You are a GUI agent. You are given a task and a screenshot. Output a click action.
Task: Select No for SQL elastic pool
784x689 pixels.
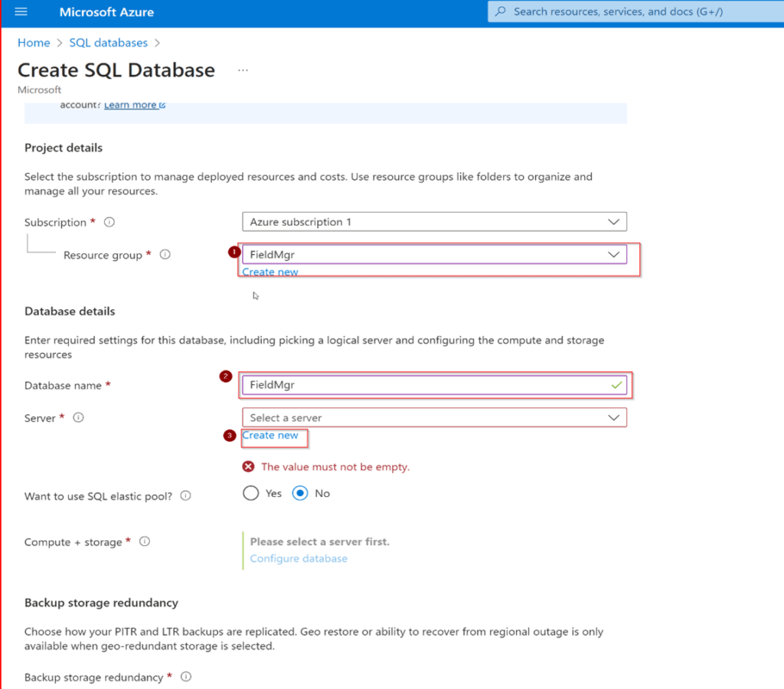point(300,494)
